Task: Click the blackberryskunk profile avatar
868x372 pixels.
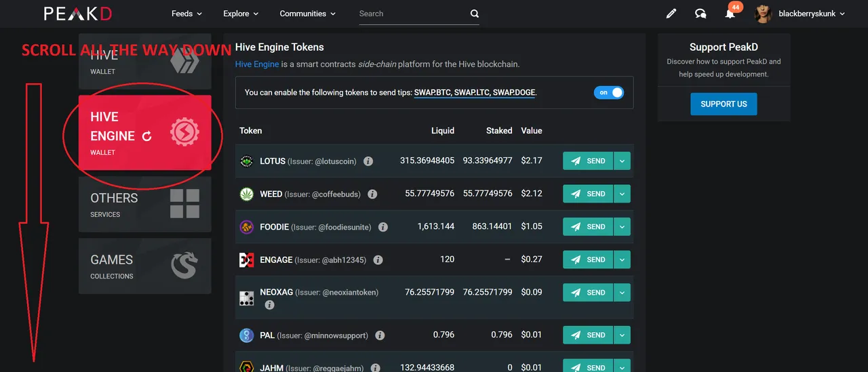Action: click(x=764, y=14)
